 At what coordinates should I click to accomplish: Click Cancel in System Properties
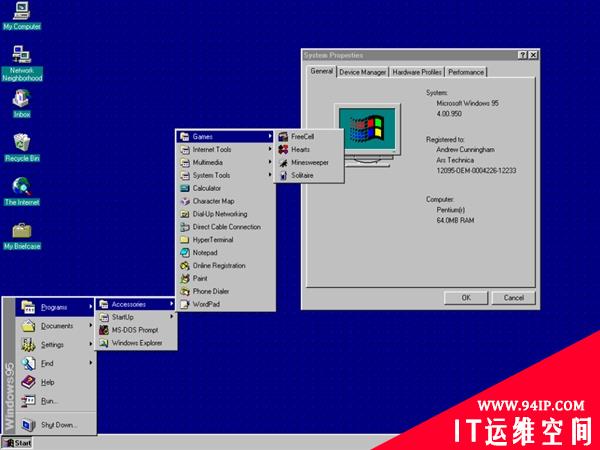(x=514, y=298)
